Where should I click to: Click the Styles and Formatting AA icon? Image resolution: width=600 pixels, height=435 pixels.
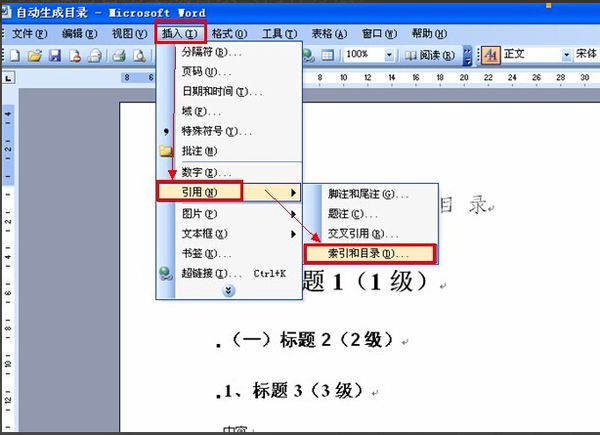point(491,56)
